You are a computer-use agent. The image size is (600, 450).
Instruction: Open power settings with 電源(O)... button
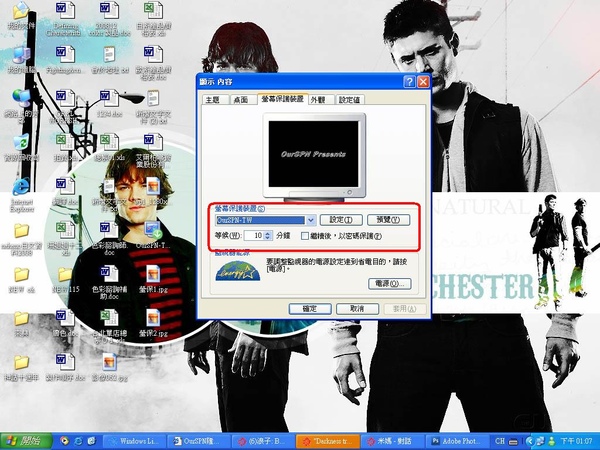coord(390,284)
